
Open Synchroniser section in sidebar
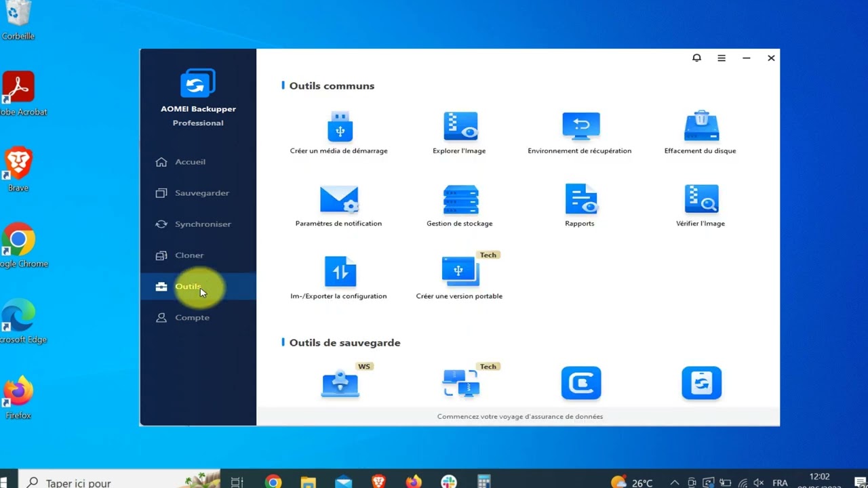point(198,224)
